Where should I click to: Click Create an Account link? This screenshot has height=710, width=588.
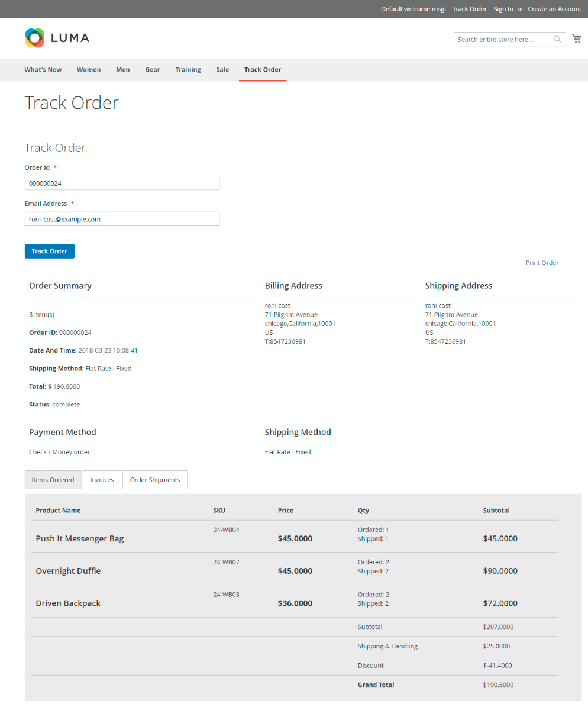pos(554,9)
